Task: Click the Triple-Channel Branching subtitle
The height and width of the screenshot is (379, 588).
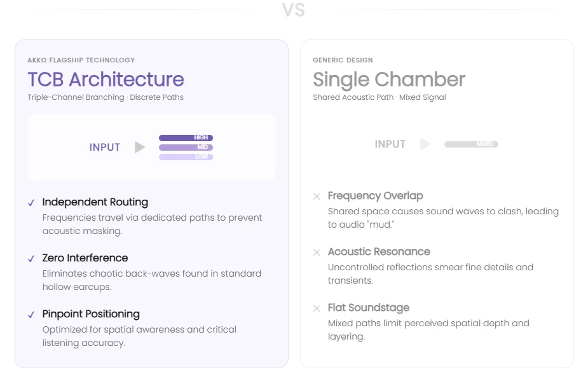Action: click(105, 97)
